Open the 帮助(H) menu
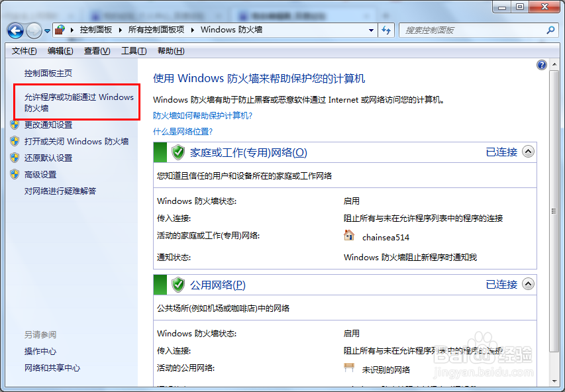The image size is (565, 392). (x=171, y=51)
